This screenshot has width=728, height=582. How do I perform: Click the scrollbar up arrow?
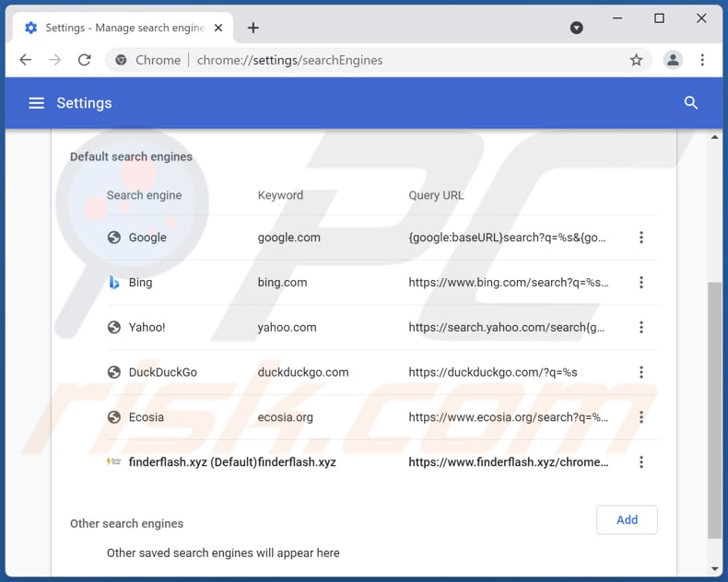(714, 137)
